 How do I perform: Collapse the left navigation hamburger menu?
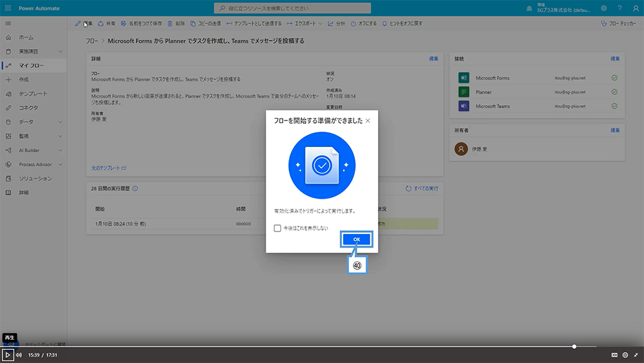pos(8,23)
